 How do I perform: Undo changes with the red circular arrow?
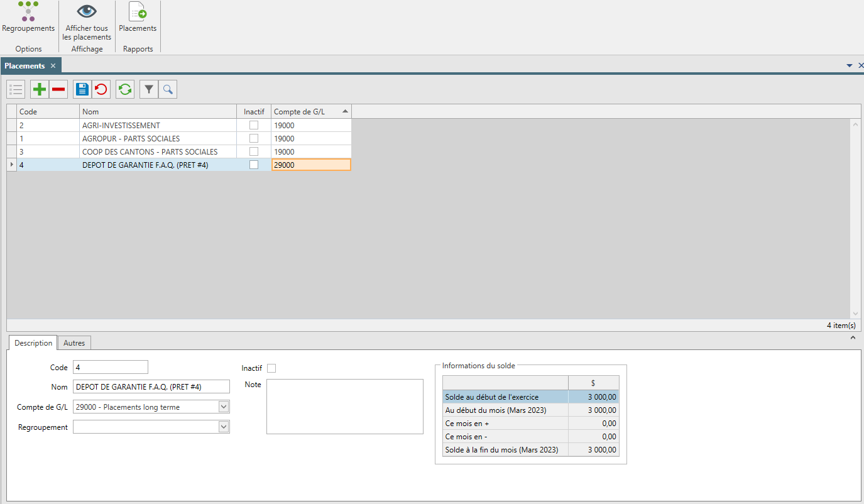point(101,90)
